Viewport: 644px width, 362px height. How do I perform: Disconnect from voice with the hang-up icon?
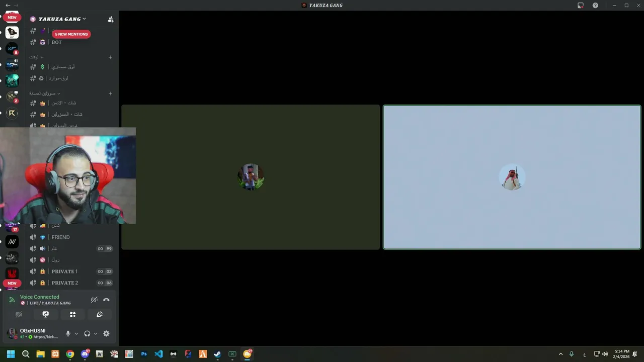[106, 300]
